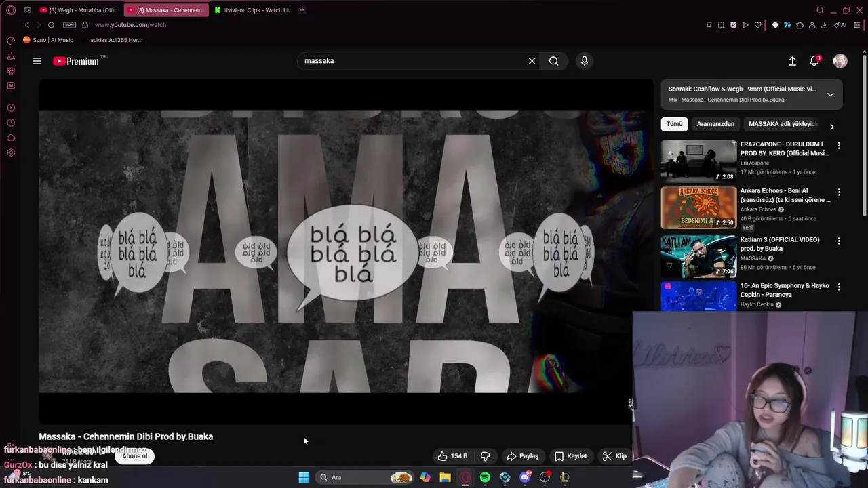This screenshot has width=868, height=488.
Task: Dislike the video thumbs-down button
Action: [486, 456]
